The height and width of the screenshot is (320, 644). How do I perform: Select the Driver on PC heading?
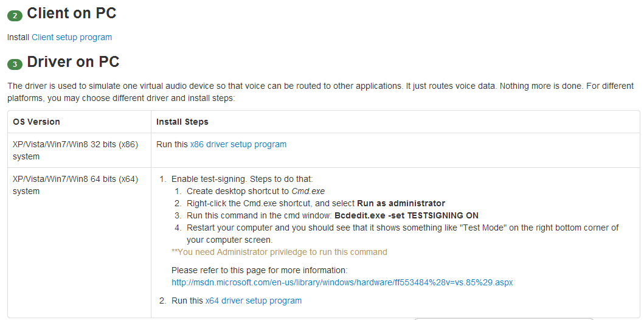(x=73, y=61)
